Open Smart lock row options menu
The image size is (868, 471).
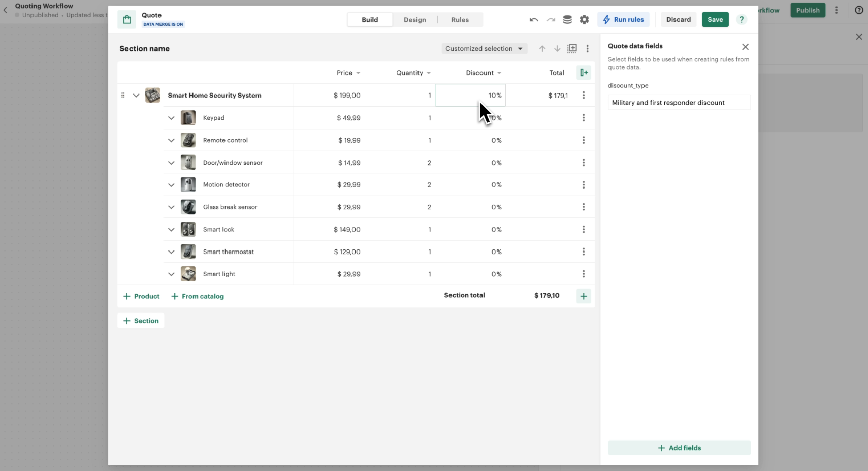coord(584,230)
